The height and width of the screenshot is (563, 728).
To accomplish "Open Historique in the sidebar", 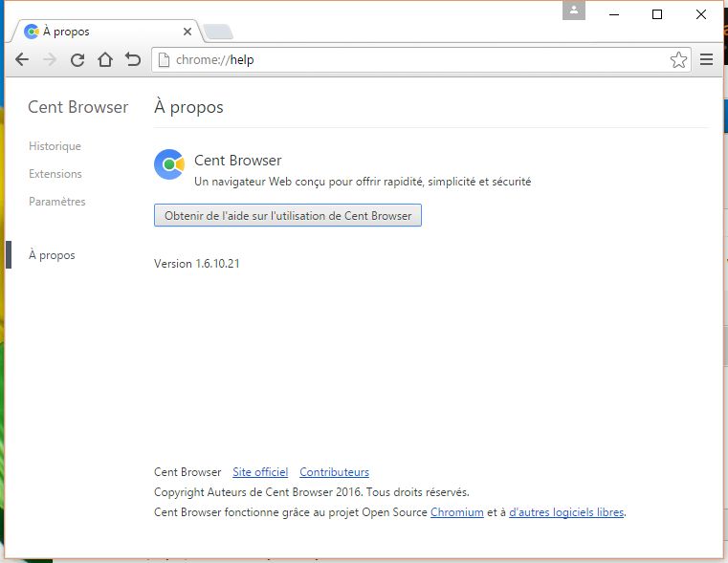I will point(55,146).
